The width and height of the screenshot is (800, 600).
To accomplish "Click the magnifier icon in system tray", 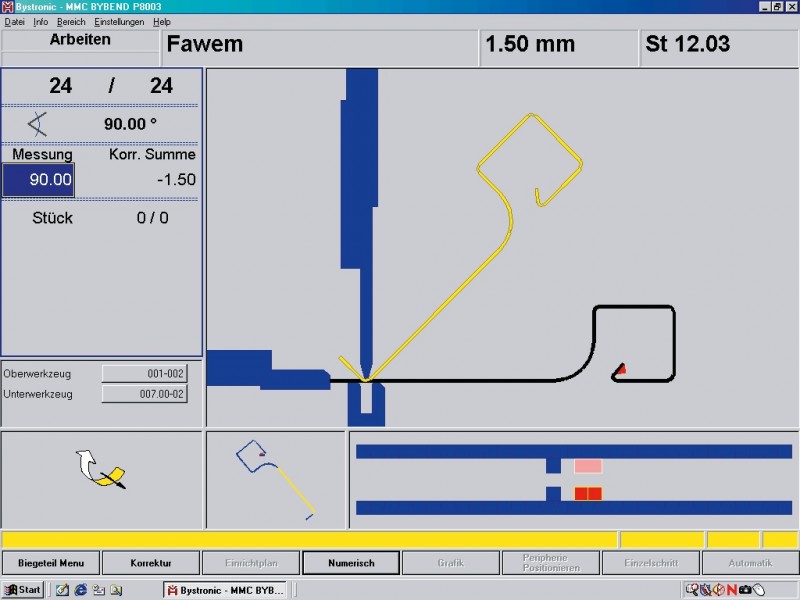I will click(x=692, y=590).
